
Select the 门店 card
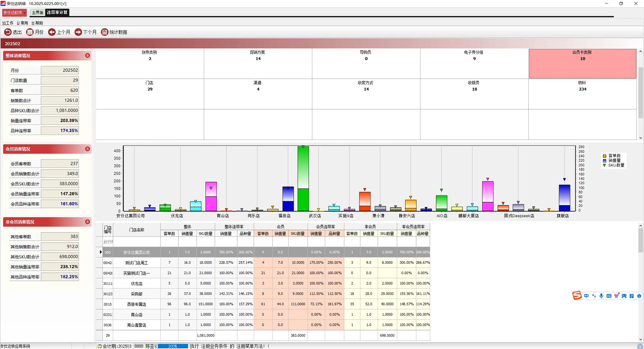(x=150, y=94)
